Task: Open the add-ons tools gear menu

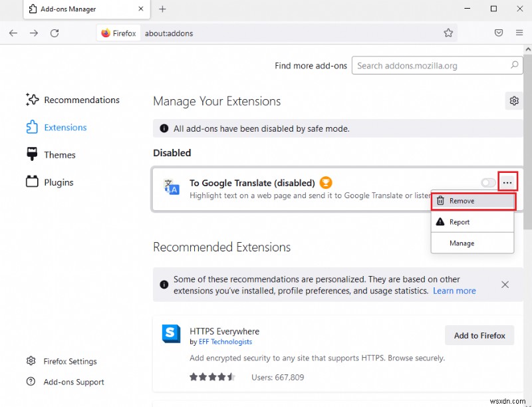Action: tap(513, 100)
